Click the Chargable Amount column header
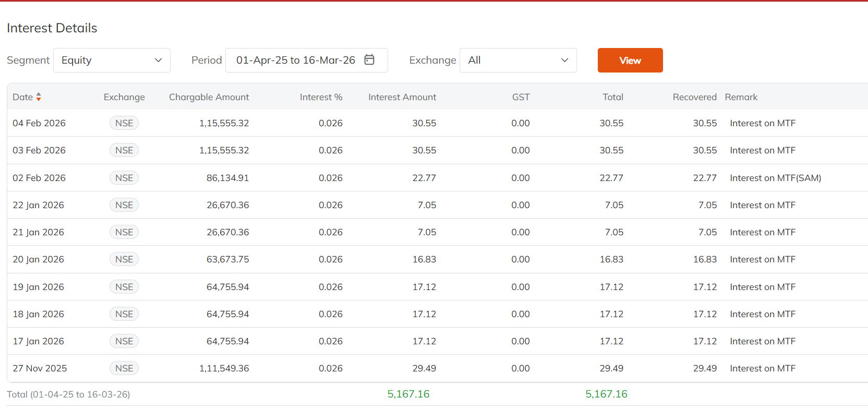868x409 pixels. (209, 97)
